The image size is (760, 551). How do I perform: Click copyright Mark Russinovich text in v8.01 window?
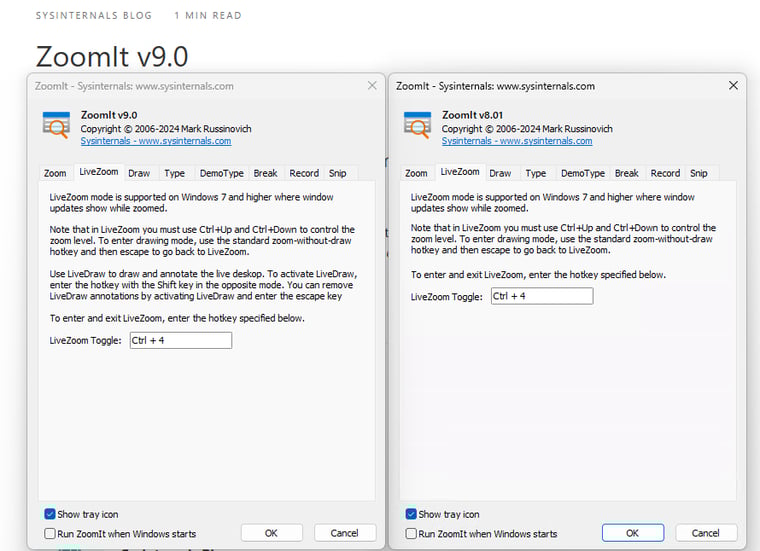[x=527, y=129]
